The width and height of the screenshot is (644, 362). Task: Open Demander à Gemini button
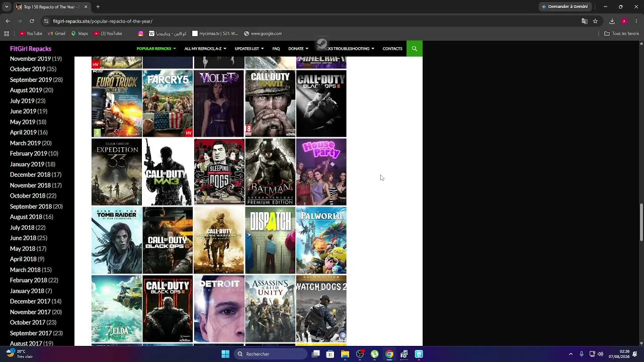pos(565,7)
